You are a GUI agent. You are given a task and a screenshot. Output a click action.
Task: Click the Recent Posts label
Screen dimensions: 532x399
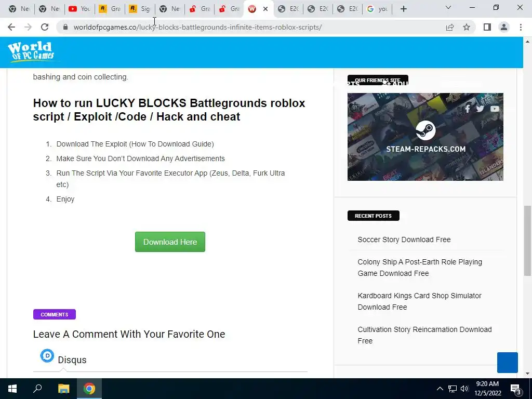click(x=373, y=216)
